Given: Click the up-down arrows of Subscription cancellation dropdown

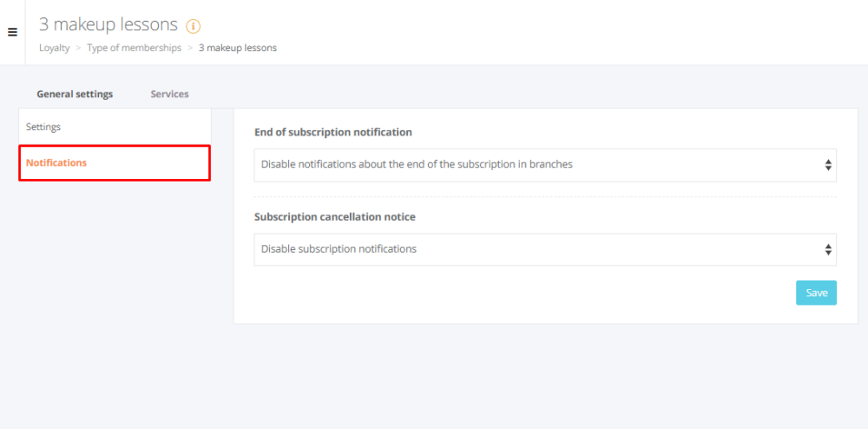Looking at the screenshot, I should point(827,249).
